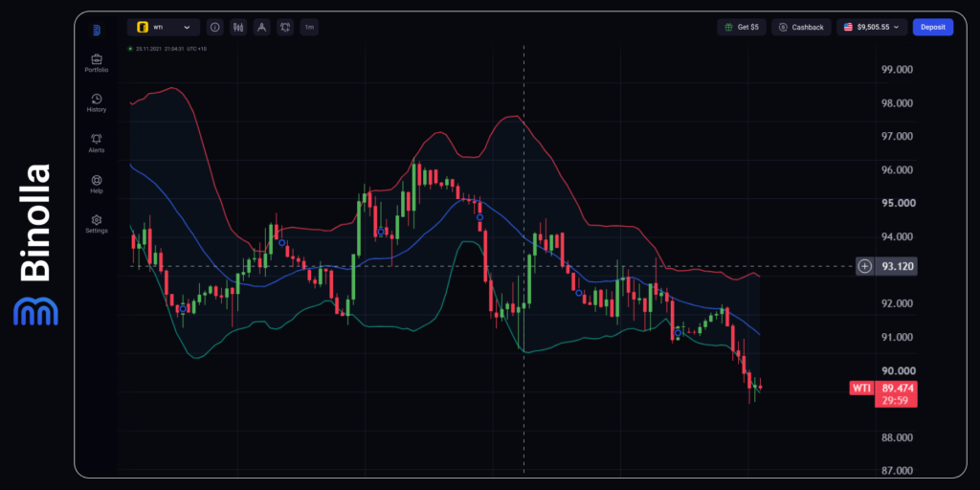Click the plus icon beside 93.120 price
The height and width of the screenshot is (490, 980).
(864, 266)
